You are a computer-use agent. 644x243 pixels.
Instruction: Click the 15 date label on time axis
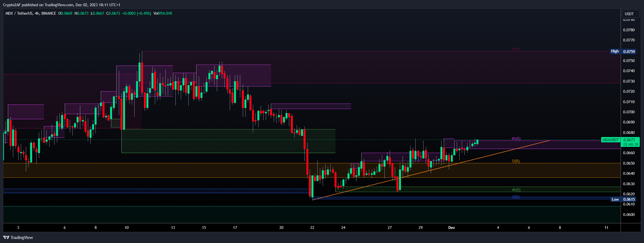point(204,227)
